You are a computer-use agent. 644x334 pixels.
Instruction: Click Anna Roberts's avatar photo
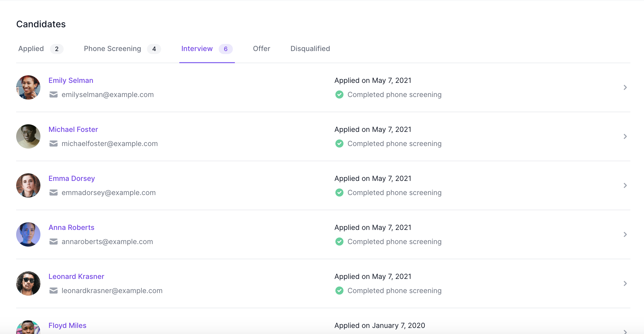[28, 234]
